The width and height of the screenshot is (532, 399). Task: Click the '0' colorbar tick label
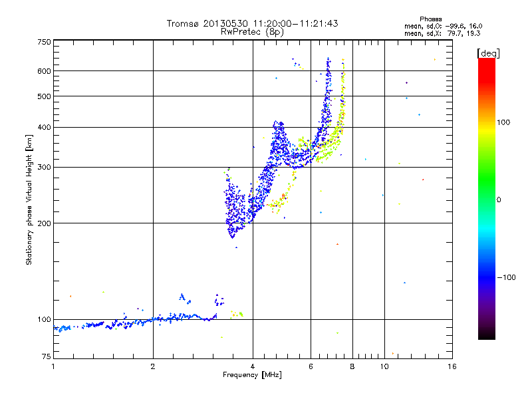pyautogui.click(x=499, y=200)
